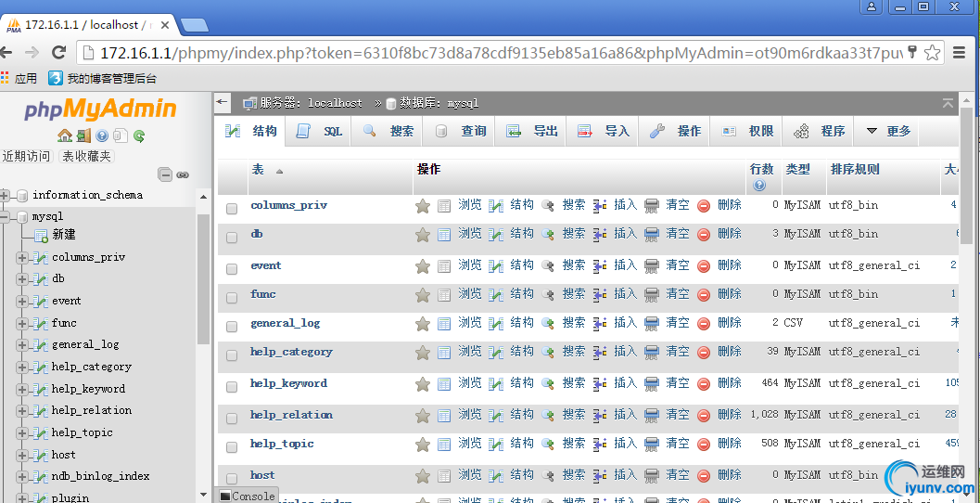The width and height of the screenshot is (980, 503).
Task: Open the 导入 import tab
Action: click(x=604, y=132)
